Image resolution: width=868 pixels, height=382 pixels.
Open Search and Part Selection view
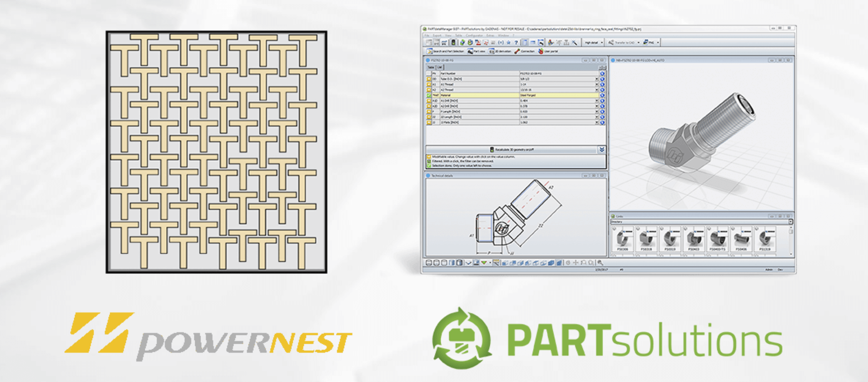pyautogui.click(x=445, y=51)
